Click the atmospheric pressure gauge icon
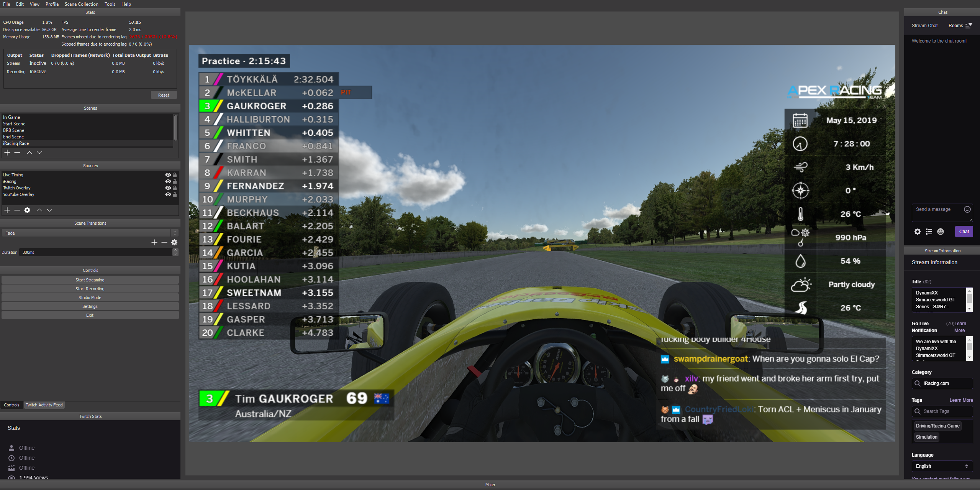 [801, 237]
